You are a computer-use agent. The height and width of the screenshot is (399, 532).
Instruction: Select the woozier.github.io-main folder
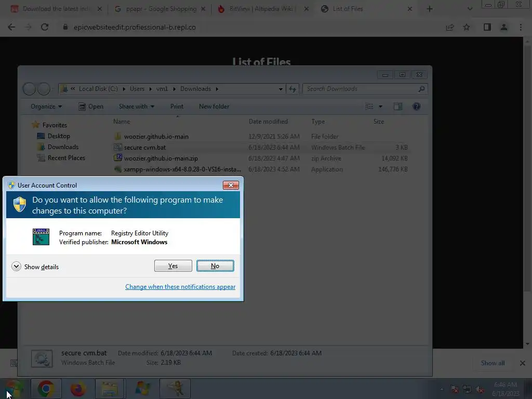pos(156,137)
